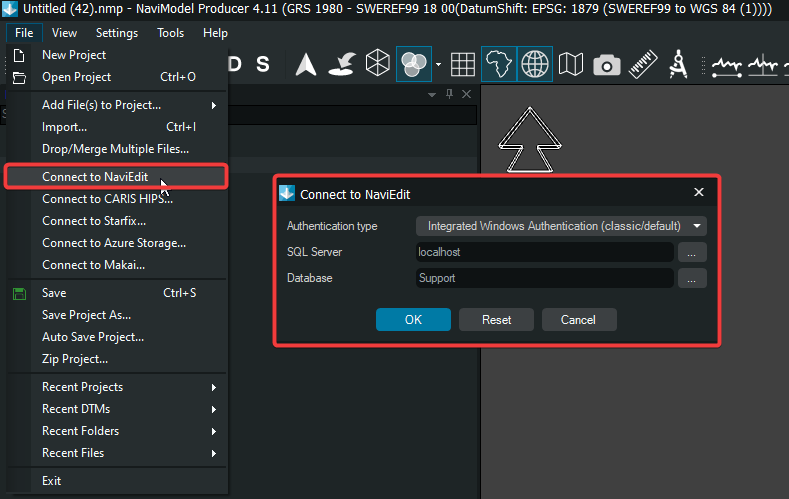Click the folded map icon

[x=571, y=64]
